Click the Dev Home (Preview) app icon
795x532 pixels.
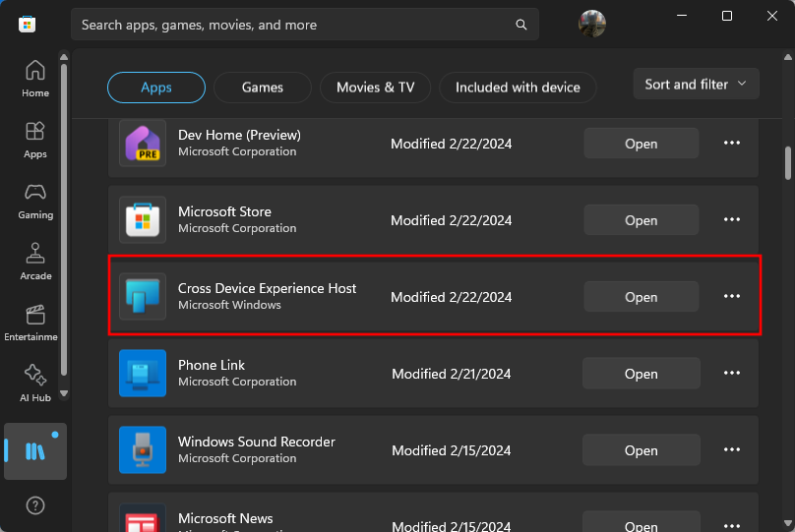click(143, 144)
